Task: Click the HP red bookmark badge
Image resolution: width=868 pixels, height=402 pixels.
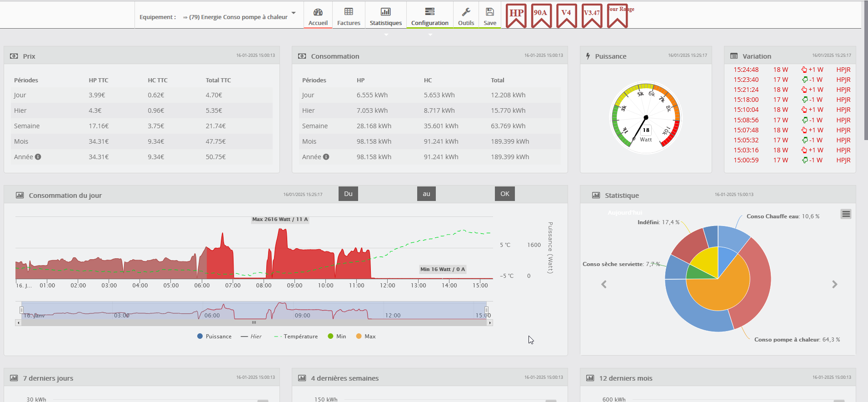Action: coord(516,15)
